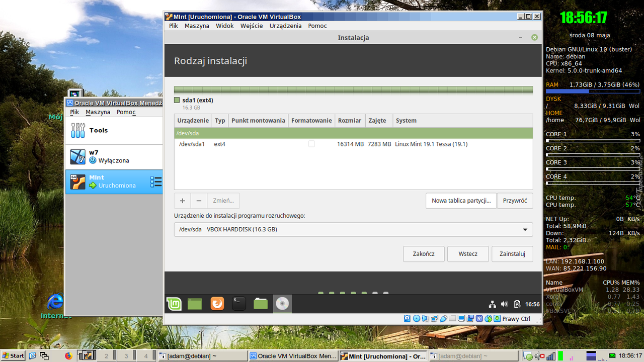This screenshot has height=362, width=644.
Task: Click the minus button to remove a partition
Action: [x=199, y=201]
